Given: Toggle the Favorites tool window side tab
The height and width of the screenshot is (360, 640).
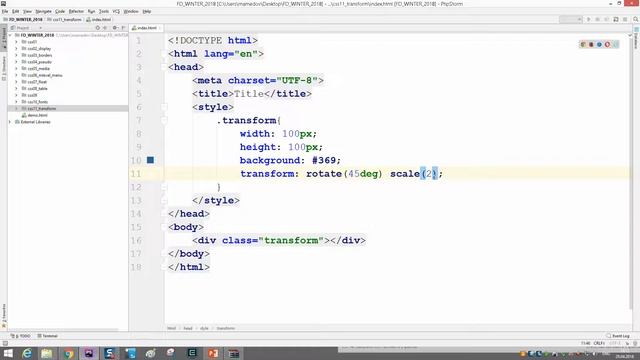Looking at the screenshot, I should (4, 316).
